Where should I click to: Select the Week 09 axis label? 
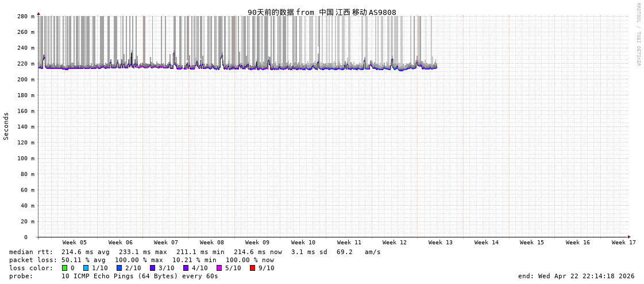pyautogui.click(x=257, y=243)
